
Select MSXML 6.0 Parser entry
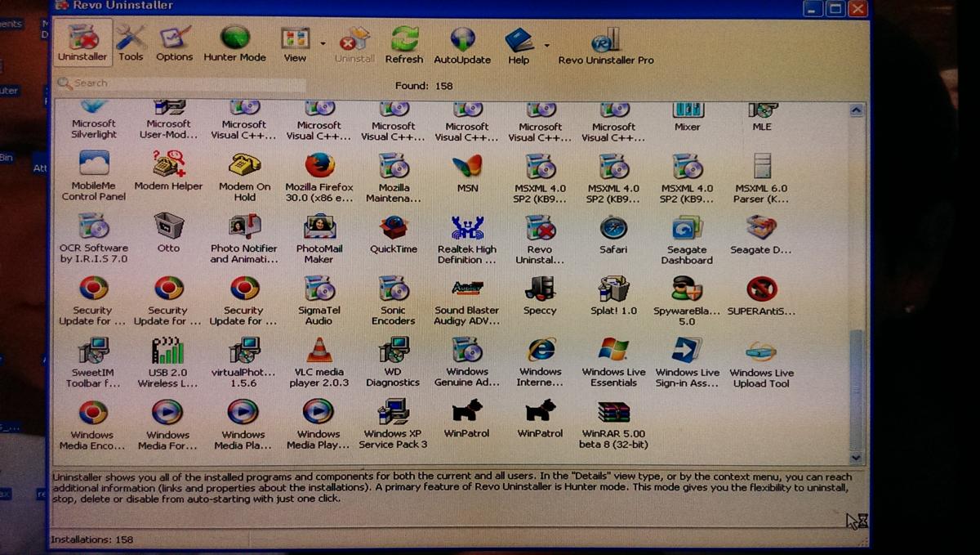(762, 178)
